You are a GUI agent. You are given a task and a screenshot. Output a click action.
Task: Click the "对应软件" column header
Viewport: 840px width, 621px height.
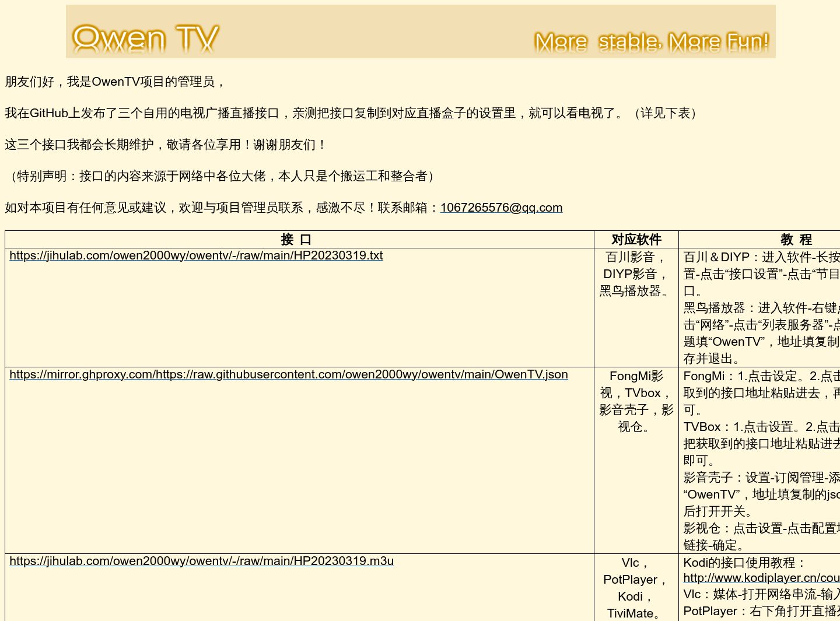(636, 240)
